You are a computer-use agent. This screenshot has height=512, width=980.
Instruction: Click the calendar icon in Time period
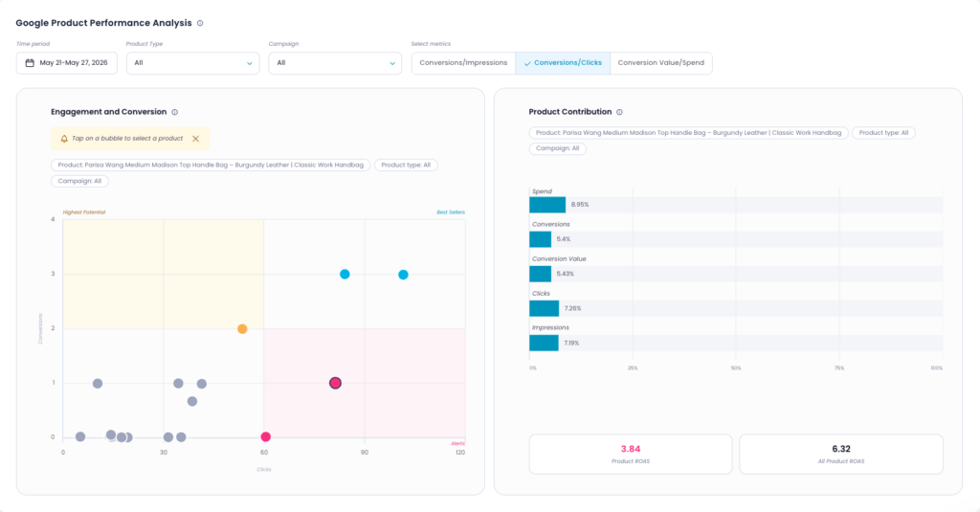click(x=30, y=62)
